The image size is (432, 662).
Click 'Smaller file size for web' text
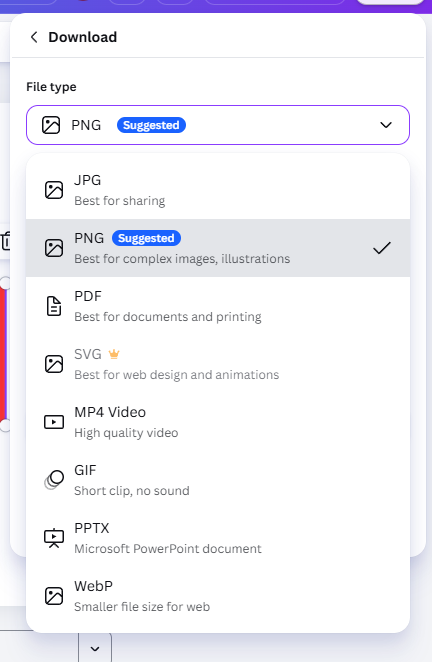coord(142,607)
